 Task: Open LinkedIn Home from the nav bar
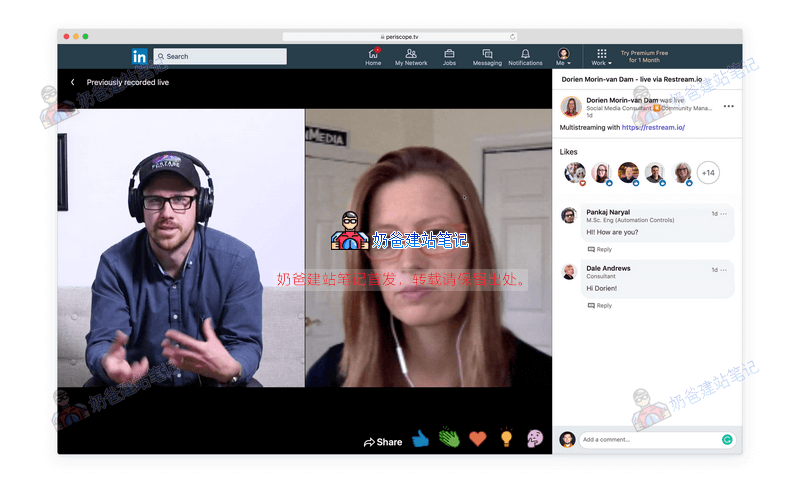click(373, 56)
